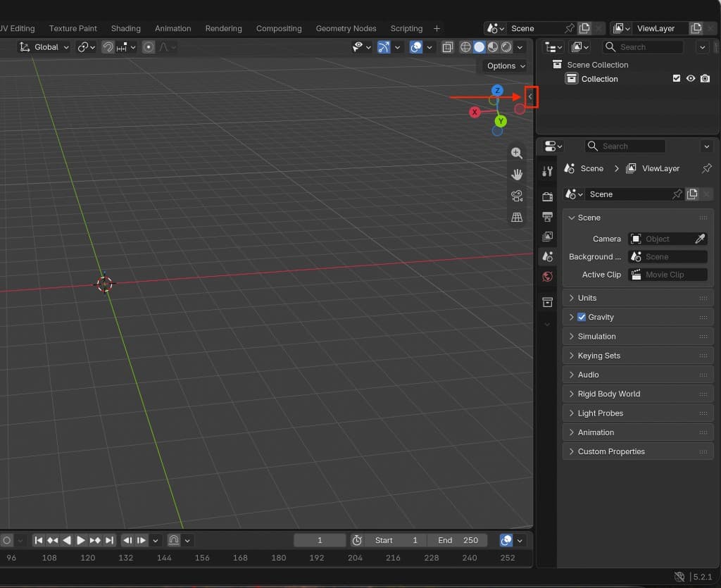This screenshot has height=588, width=721.
Task: Switch to the Shading workspace tab
Action: (x=125, y=28)
